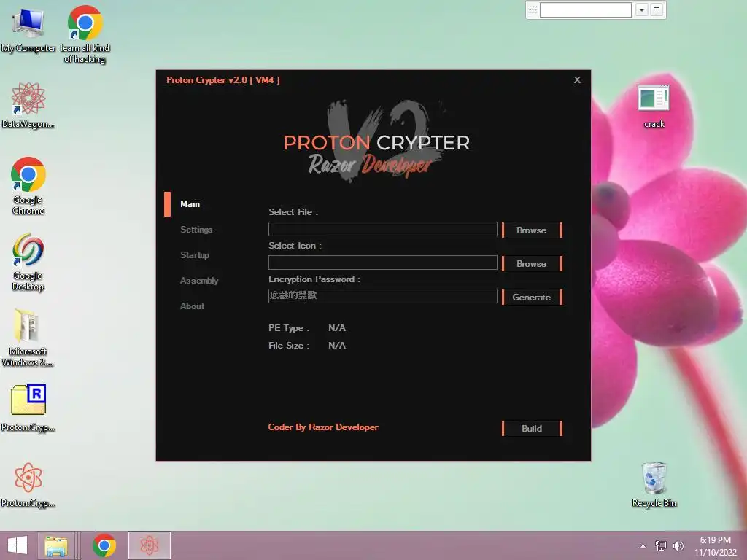Switch to the Assembly tab
747x560 pixels.
tap(199, 281)
